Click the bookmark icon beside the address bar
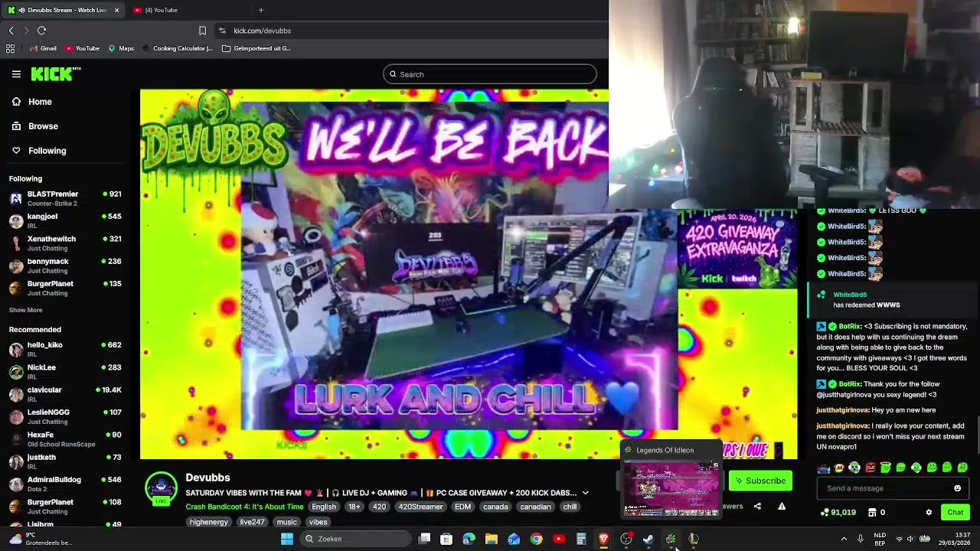The image size is (980, 551). coord(202,31)
